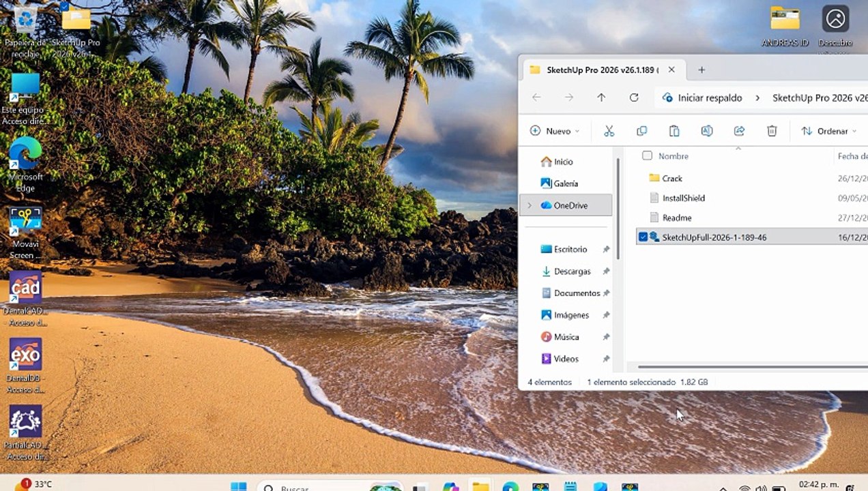Viewport: 868px width, 491px height.
Task: Click Iniciar respaldo in the address bar
Action: point(710,98)
